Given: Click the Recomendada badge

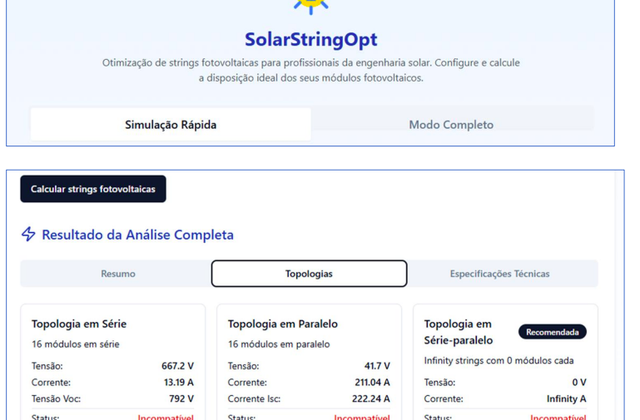Looking at the screenshot, I should point(552,332).
